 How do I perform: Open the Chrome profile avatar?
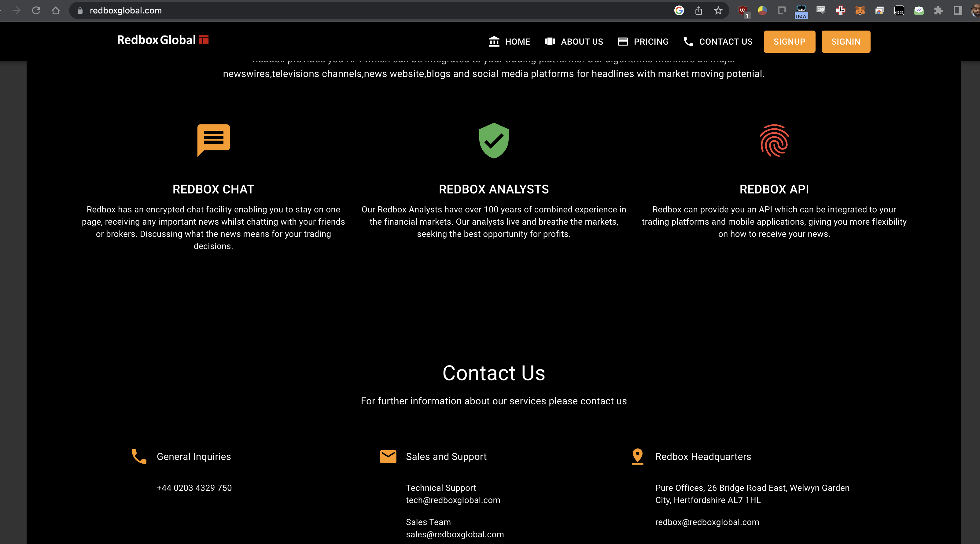tap(976, 10)
